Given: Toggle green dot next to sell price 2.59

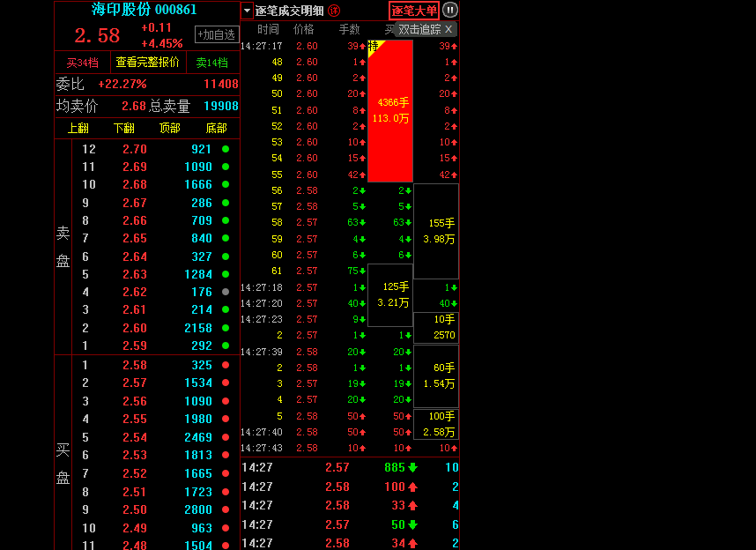Looking at the screenshot, I should click(x=224, y=346).
